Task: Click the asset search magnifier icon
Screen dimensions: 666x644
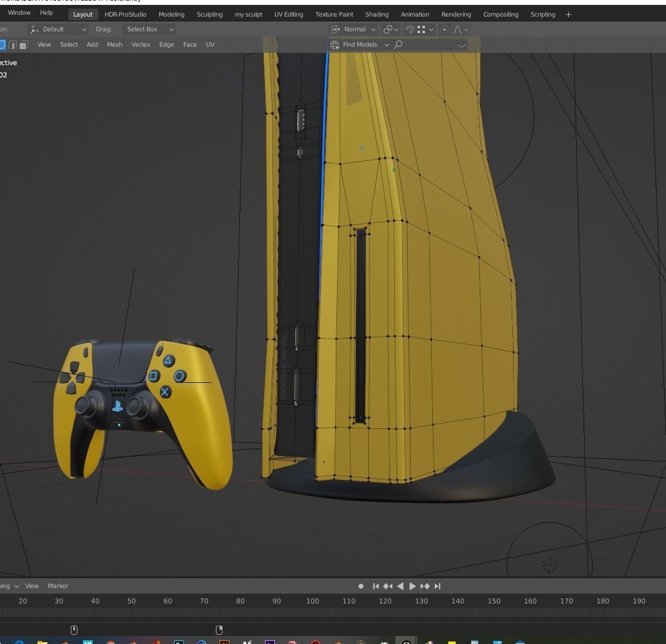Action: tap(398, 45)
